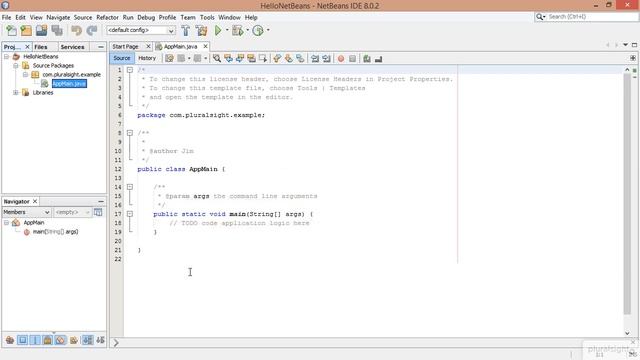Toggle Sort by Name in Navigator
640x360 pixels.
(87, 340)
